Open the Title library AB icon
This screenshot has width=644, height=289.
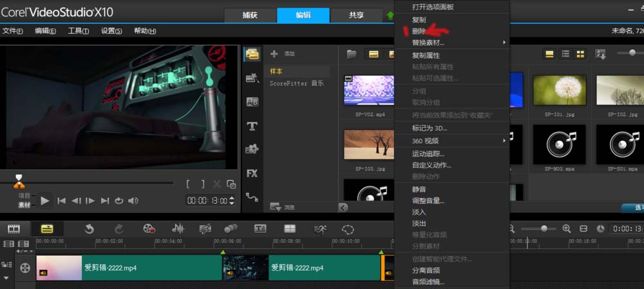coord(252,102)
